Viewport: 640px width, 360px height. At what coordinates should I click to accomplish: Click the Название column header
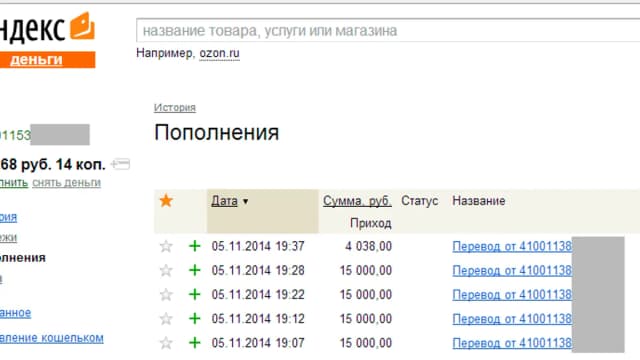(x=479, y=201)
